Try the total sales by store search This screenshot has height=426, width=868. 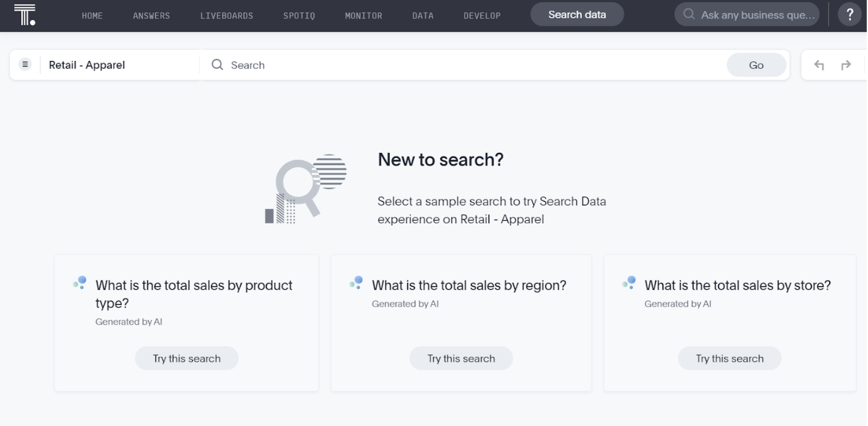pos(730,358)
